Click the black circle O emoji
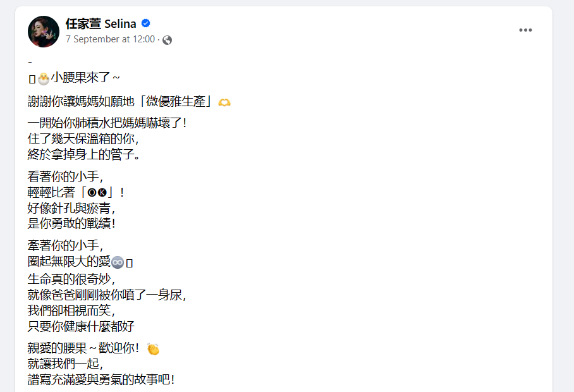This screenshot has width=574, height=392. (x=92, y=193)
